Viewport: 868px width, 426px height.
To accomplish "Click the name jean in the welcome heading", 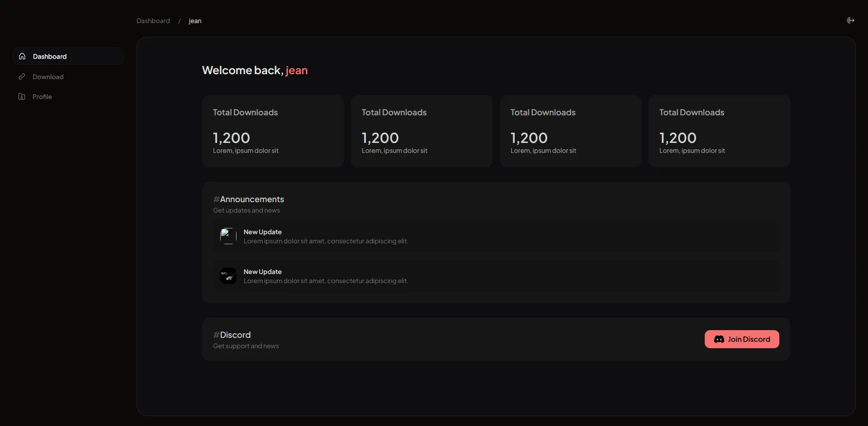I will pyautogui.click(x=297, y=70).
